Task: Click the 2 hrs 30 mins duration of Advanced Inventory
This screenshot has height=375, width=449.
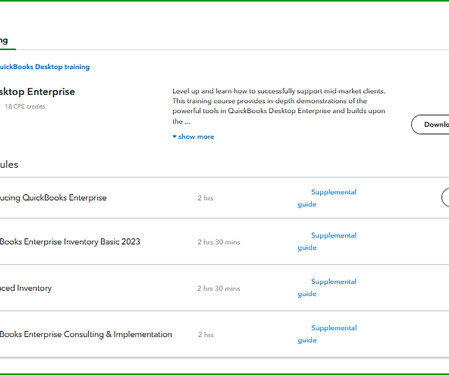Action: pos(219,288)
